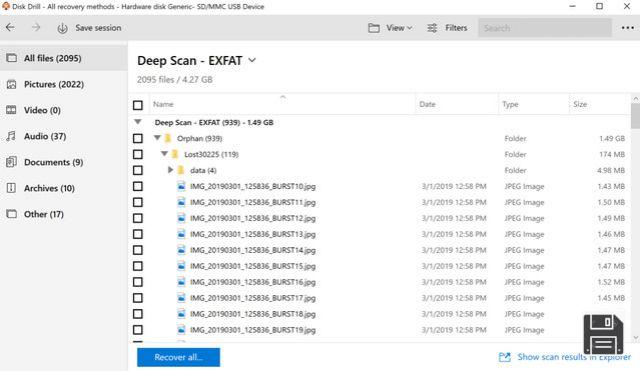Check the BURST11.jpg file checkbox
The image size is (640, 371).
coord(138,202)
